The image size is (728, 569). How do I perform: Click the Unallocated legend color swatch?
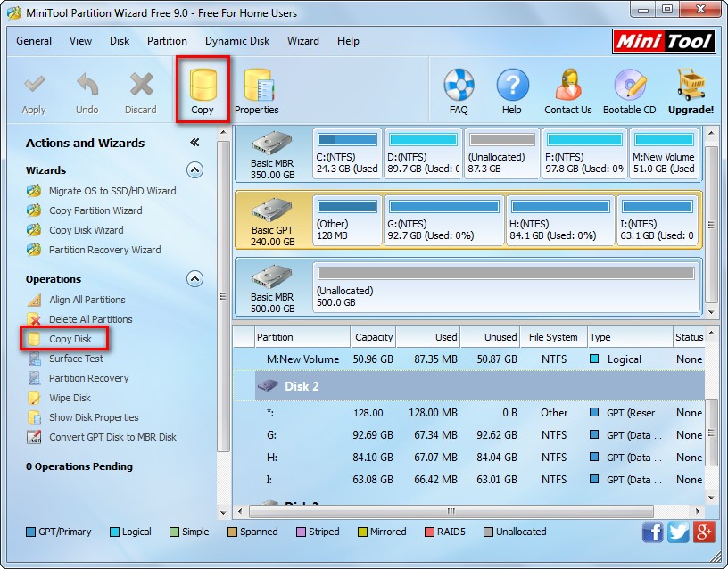pos(488,532)
